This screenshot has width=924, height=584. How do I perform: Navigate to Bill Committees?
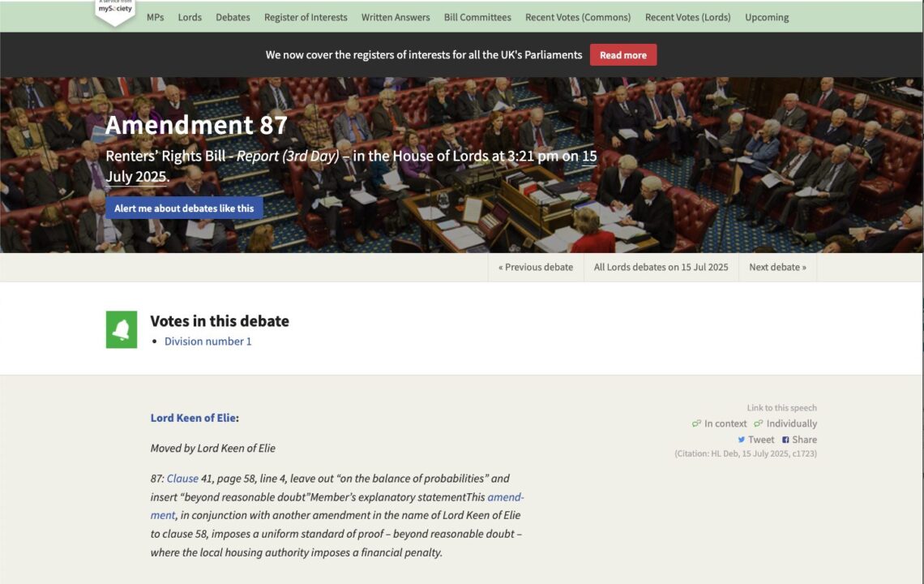point(477,17)
